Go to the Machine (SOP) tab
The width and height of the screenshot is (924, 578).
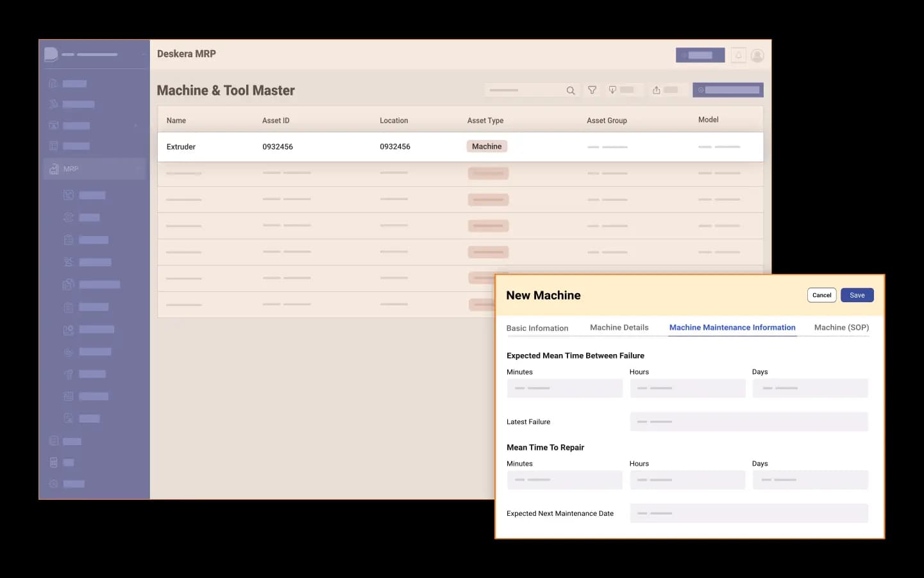[841, 327]
